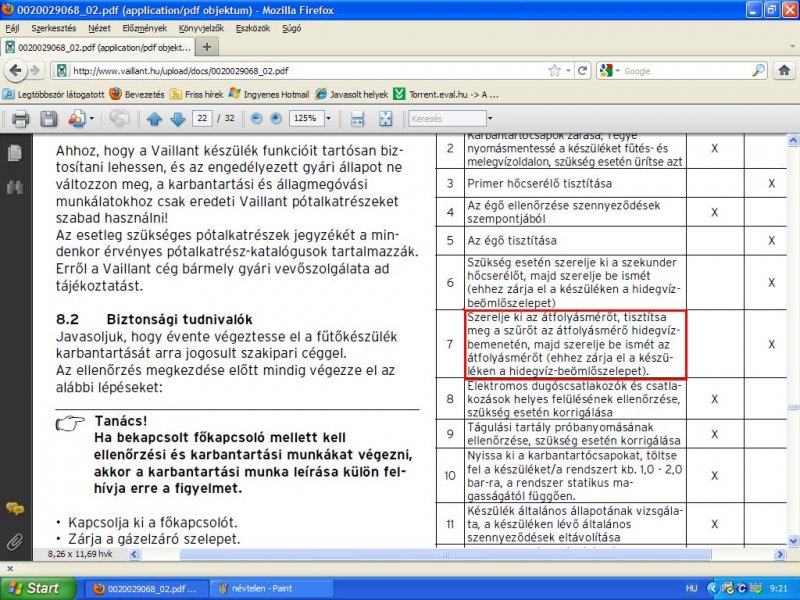
Task: Switch to Firefox PDF taskbar button
Action: click(145, 589)
